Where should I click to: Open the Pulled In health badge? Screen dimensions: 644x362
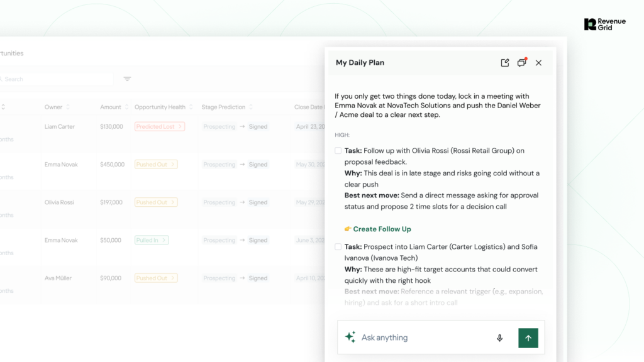152,240
